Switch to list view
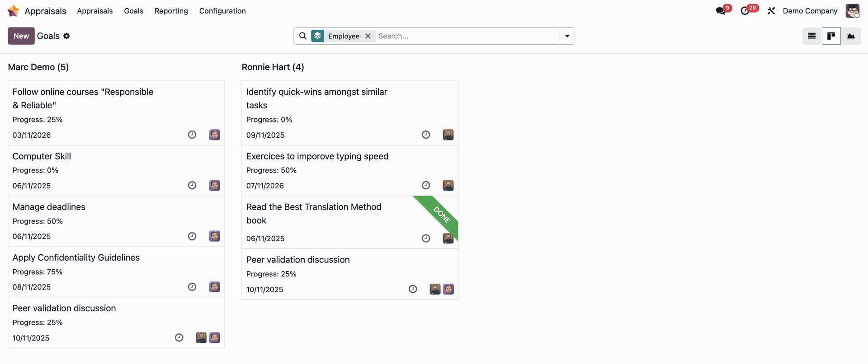The height and width of the screenshot is (364, 868). (x=812, y=36)
